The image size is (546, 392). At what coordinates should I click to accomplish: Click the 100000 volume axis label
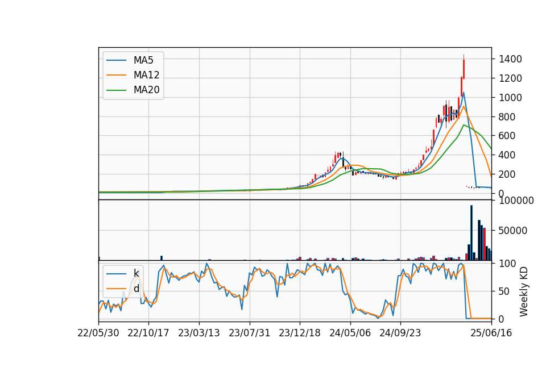[516, 201]
